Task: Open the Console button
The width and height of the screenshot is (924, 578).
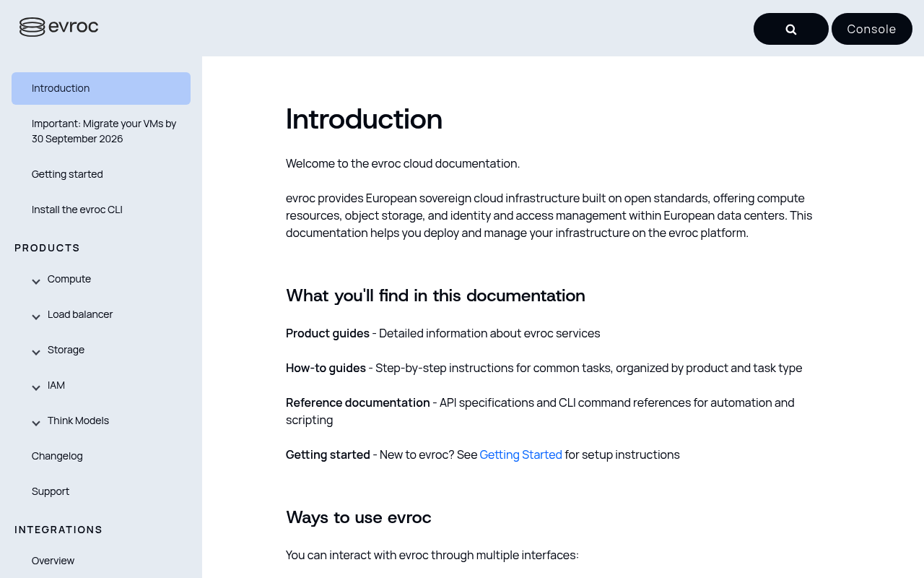Action: (x=872, y=29)
